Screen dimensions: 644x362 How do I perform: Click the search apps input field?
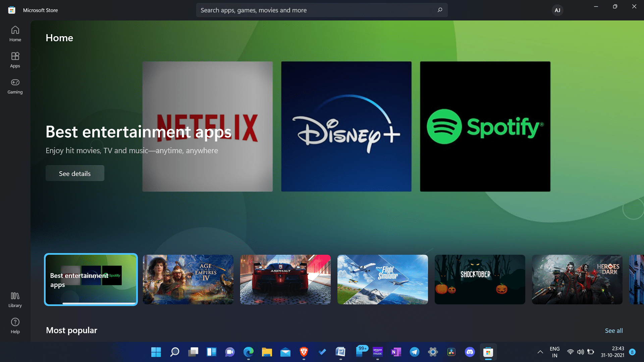click(x=302, y=10)
